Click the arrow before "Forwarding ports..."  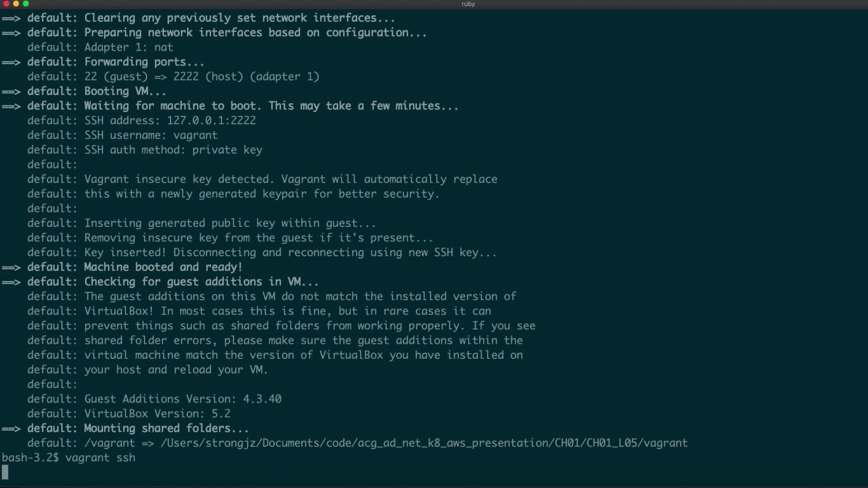click(11, 62)
